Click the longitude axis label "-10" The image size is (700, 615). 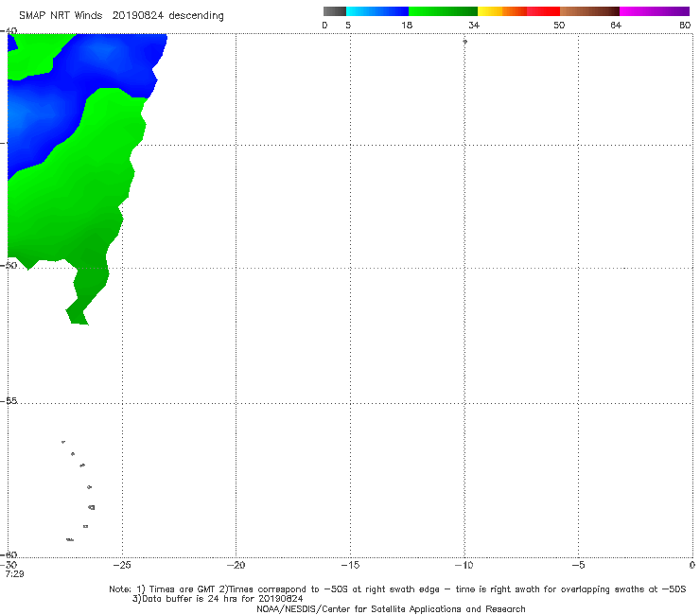(464, 566)
